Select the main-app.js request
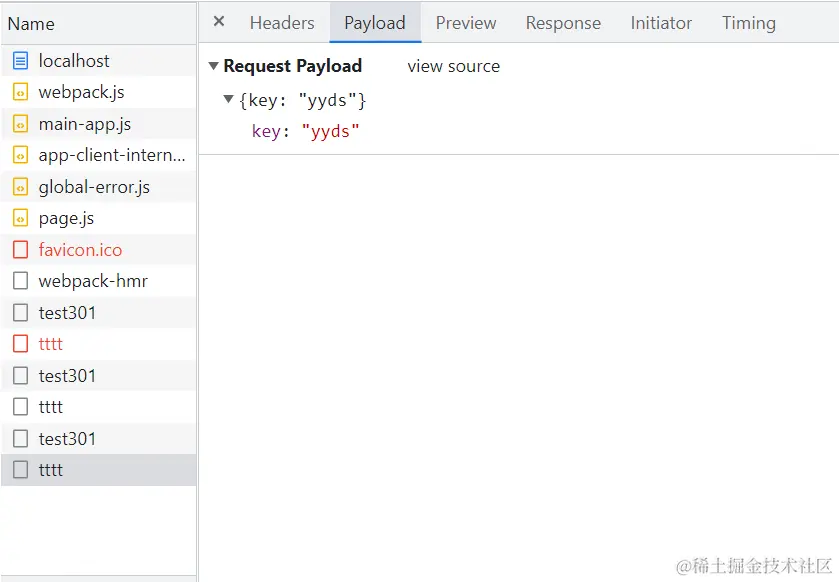 pyautogui.click(x=98, y=124)
